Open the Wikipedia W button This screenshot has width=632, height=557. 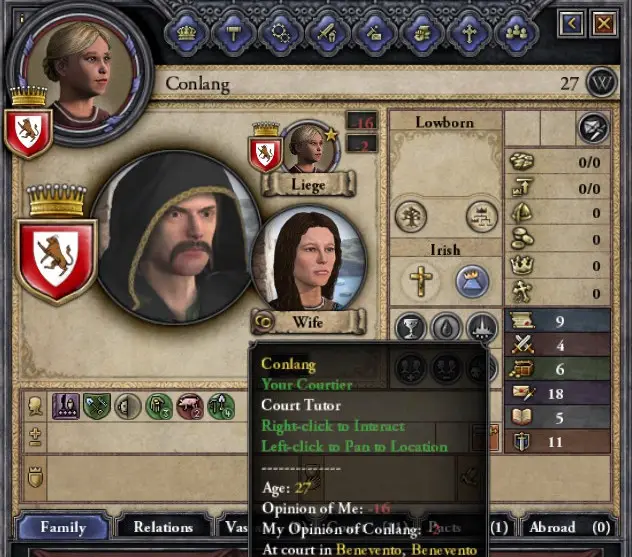click(x=601, y=83)
